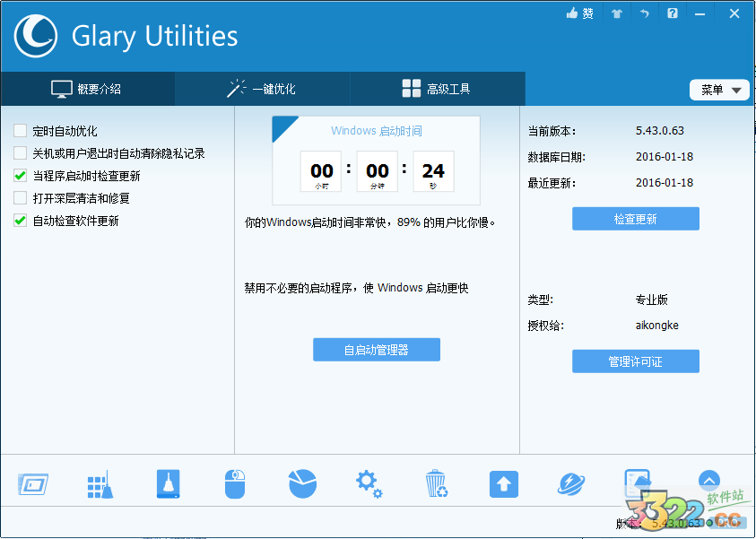The image size is (756, 539).
Task: Click the 最近更新 label
Action: (552, 183)
